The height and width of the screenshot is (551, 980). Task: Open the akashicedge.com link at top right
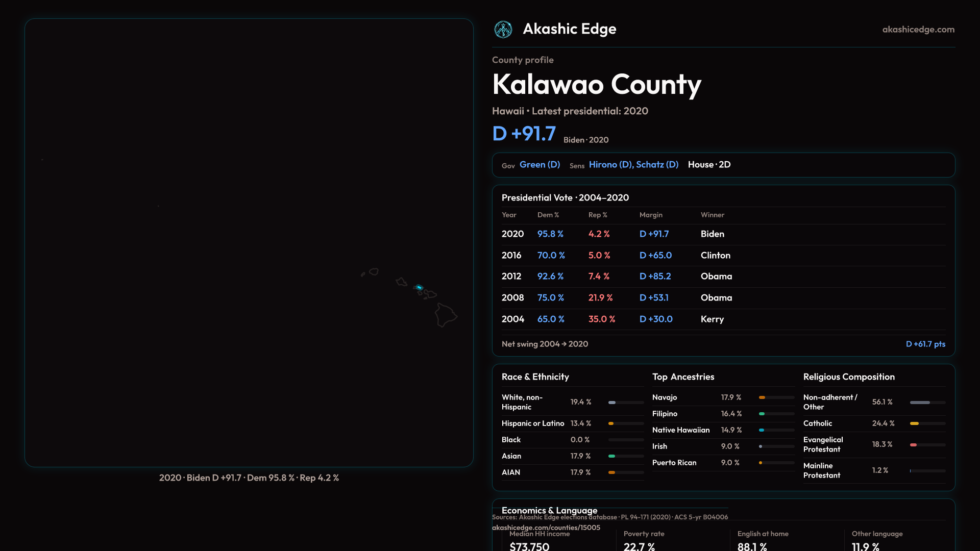pos(918,30)
